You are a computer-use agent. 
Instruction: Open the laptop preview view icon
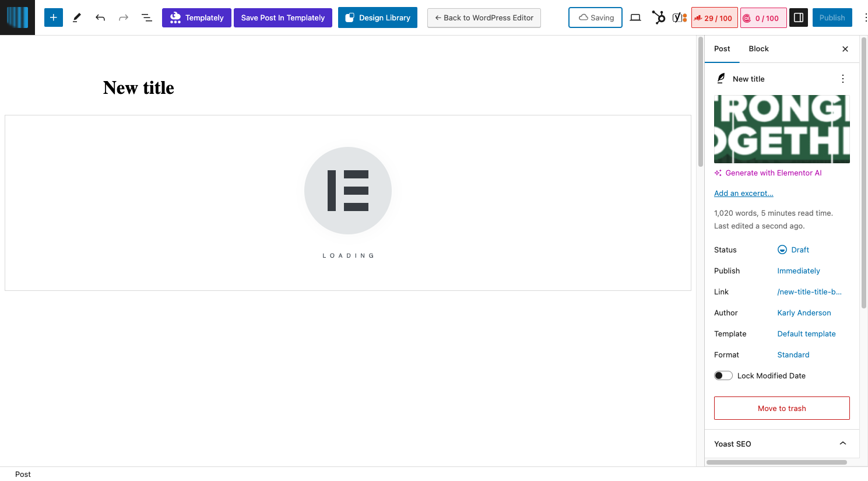635,17
